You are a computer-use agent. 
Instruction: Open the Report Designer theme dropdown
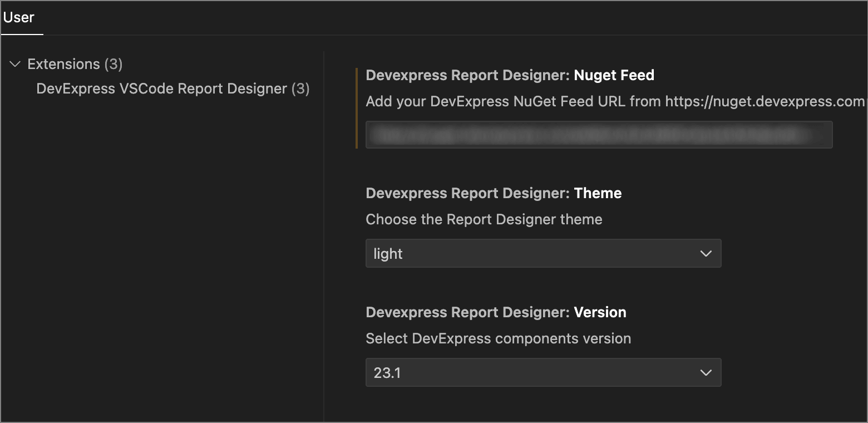[543, 253]
